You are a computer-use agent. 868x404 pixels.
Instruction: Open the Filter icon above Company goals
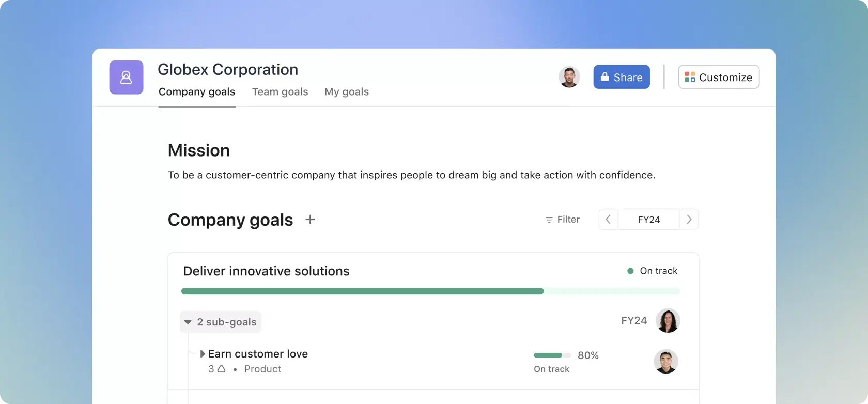pos(548,219)
